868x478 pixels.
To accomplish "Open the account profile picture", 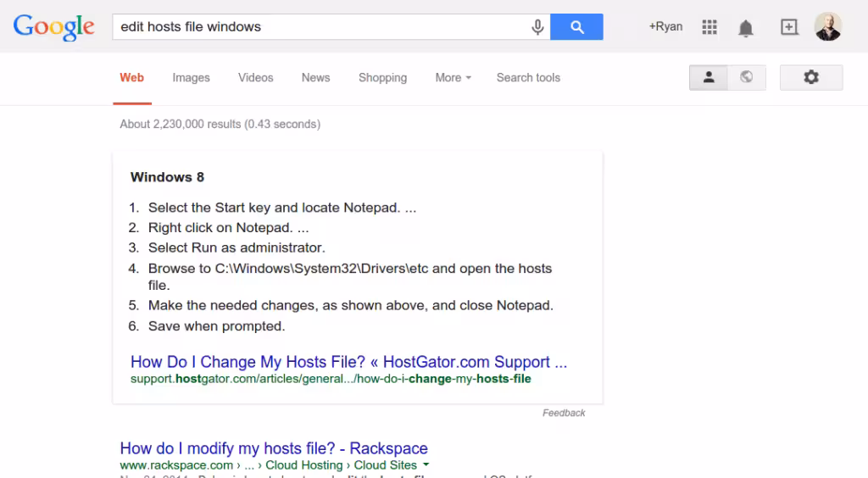I will 828,26.
